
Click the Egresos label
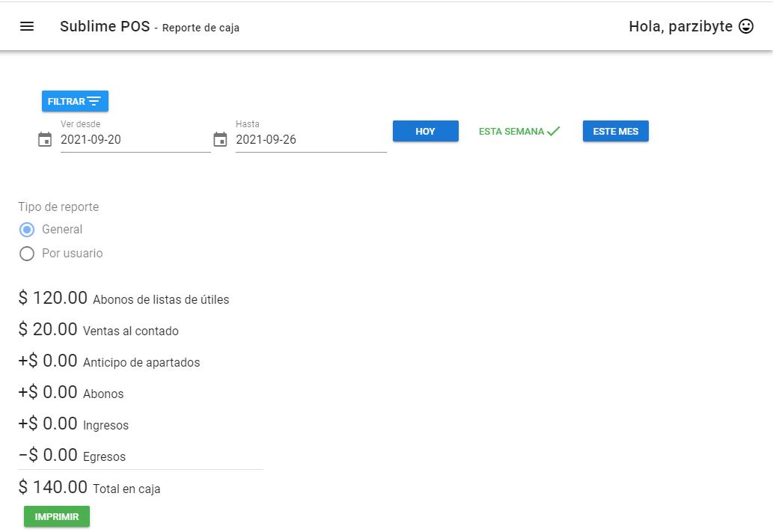point(104,456)
